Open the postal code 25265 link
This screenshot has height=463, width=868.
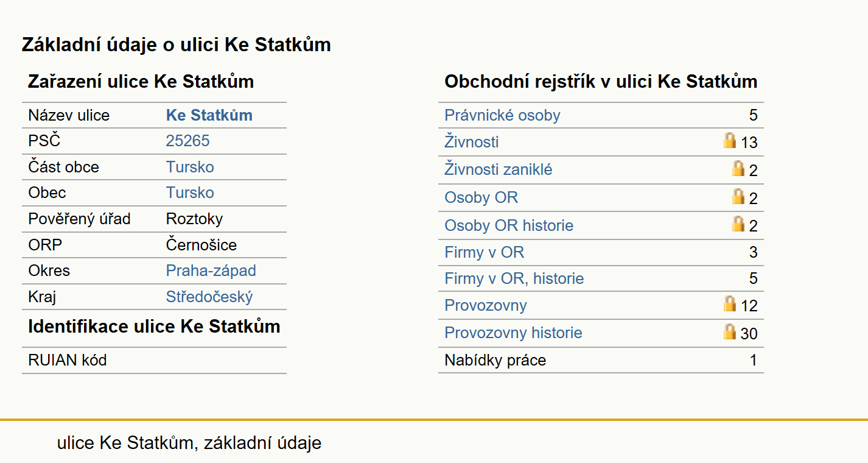pos(187,141)
